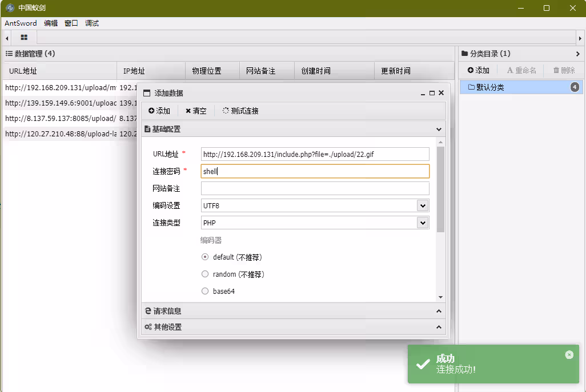Screen dimensions: 586x392
Task: Click the gear icon on 其他设置 header
Action: tap(147, 327)
